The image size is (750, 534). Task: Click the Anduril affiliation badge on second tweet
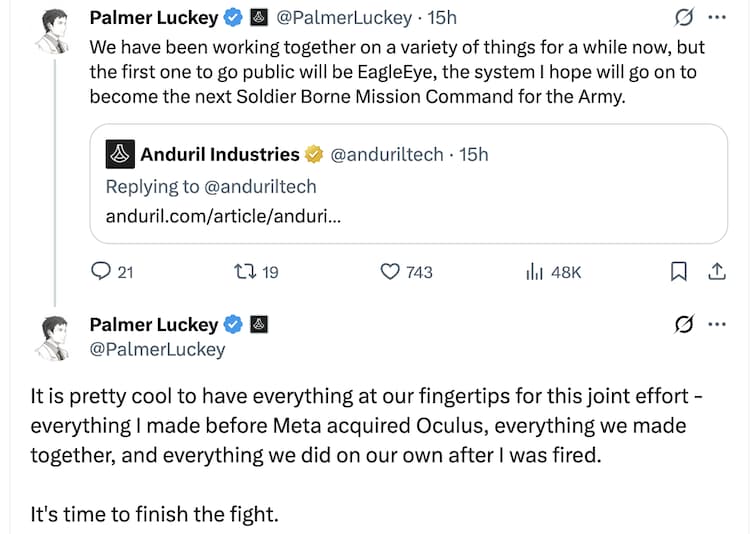pos(259,324)
